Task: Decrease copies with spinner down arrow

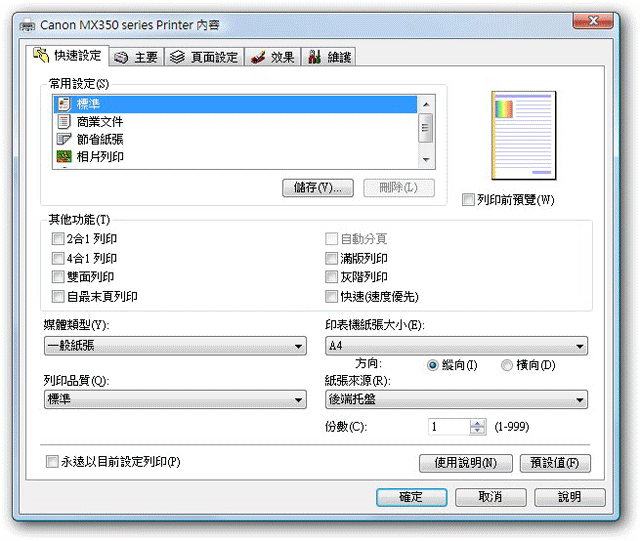Action: (x=477, y=430)
